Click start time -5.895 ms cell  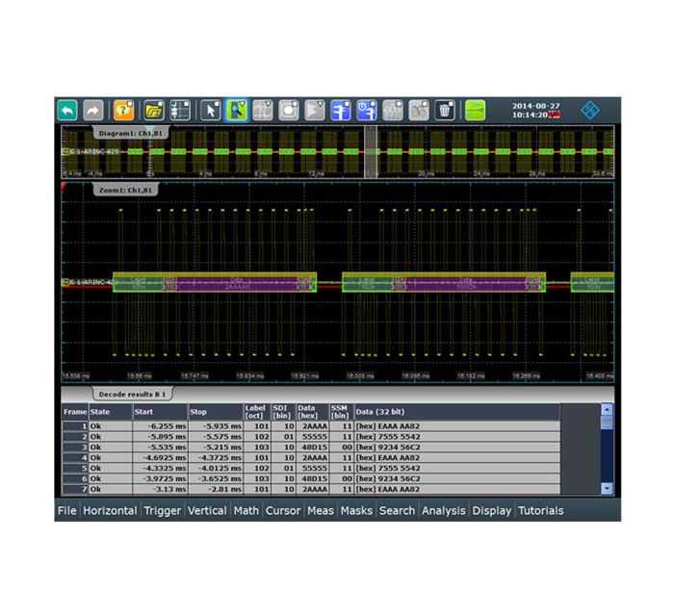click(x=161, y=436)
